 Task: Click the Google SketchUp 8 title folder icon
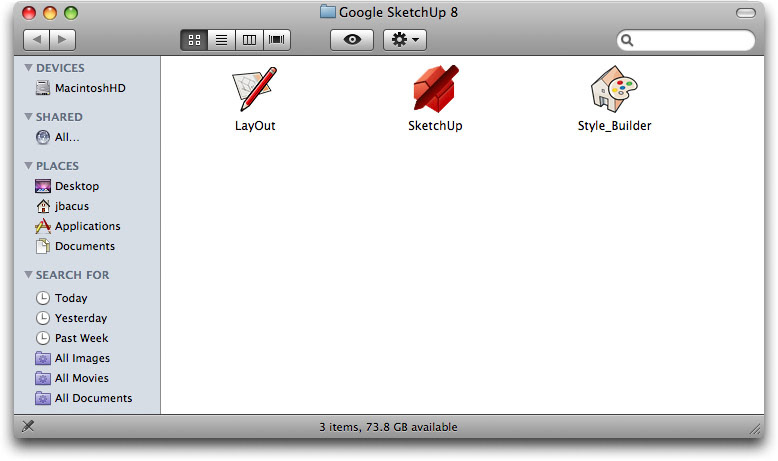coord(327,12)
